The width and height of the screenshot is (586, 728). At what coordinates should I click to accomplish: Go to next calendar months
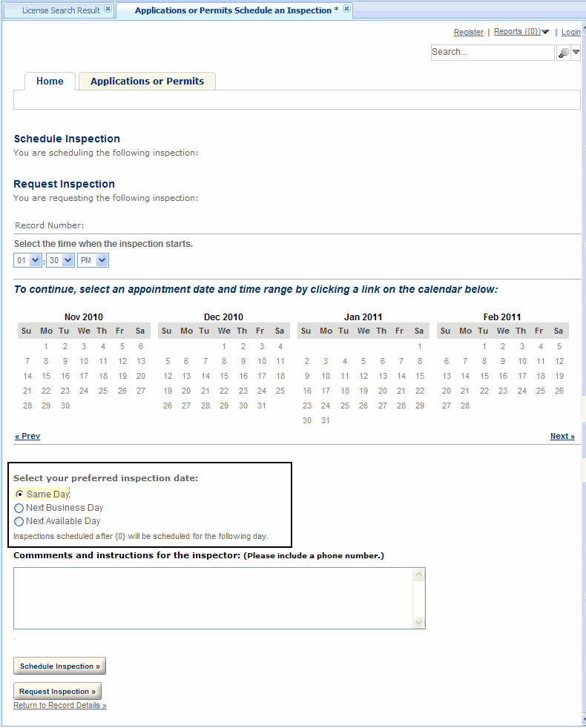coord(562,436)
